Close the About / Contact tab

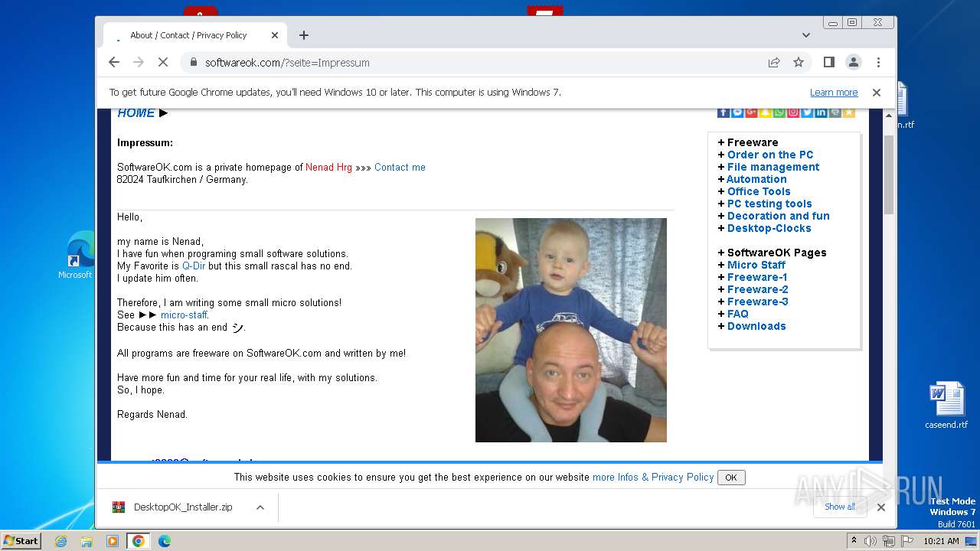coord(275,35)
